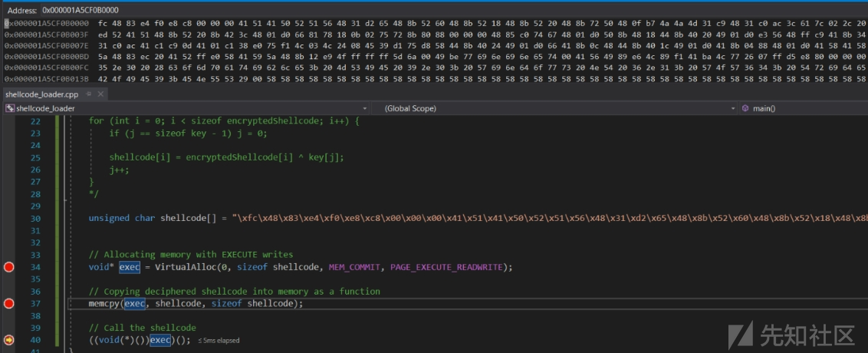Open the (Global Scope) dropdown

[x=554, y=109]
